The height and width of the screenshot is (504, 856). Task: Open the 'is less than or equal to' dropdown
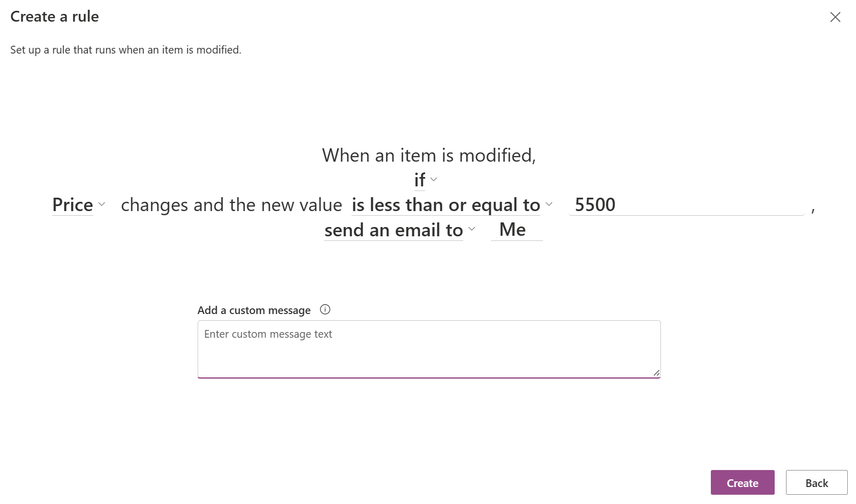(446, 205)
